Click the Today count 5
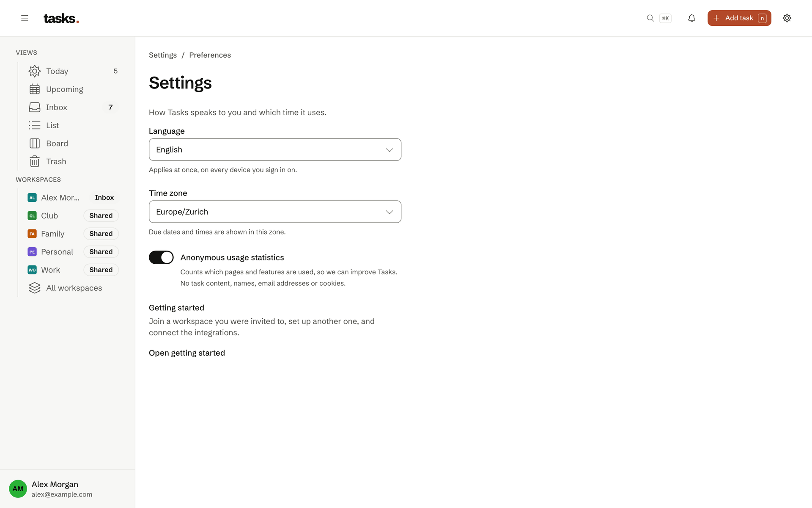This screenshot has width=812, height=508. point(115,71)
